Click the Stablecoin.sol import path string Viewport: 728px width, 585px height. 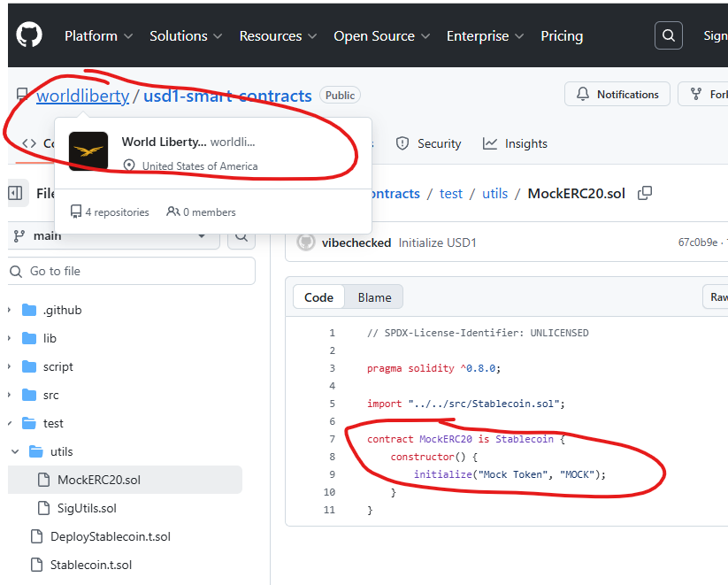pos(483,404)
